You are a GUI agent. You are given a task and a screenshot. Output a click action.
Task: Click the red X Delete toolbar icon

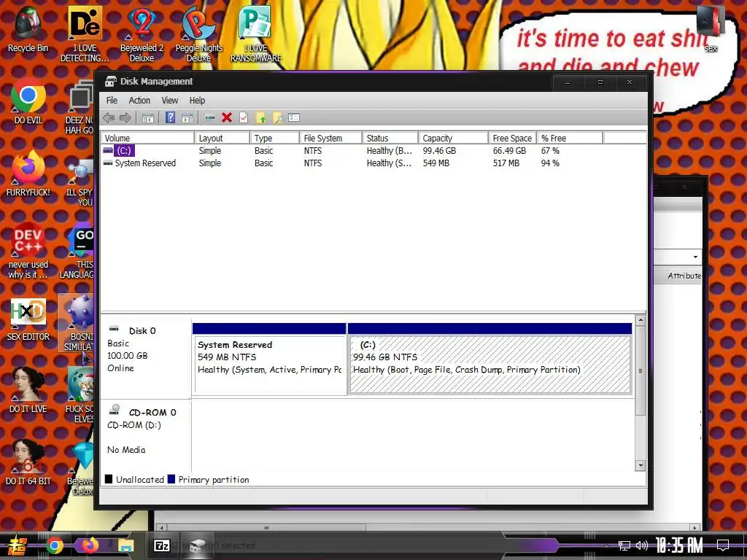coord(227,117)
